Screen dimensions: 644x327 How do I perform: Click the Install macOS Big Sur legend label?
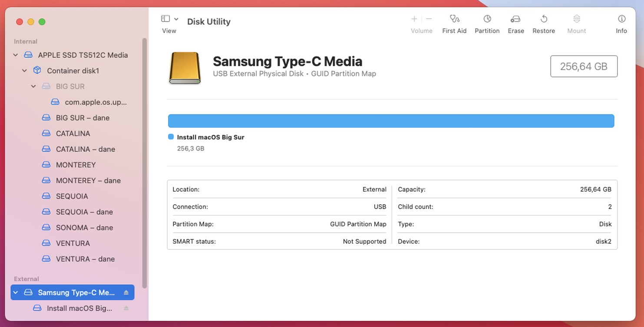(x=211, y=137)
